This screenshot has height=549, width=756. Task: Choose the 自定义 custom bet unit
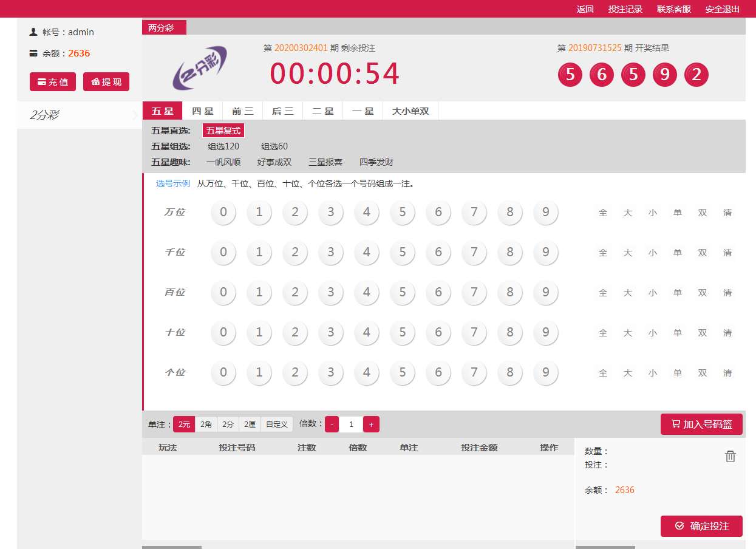277,424
